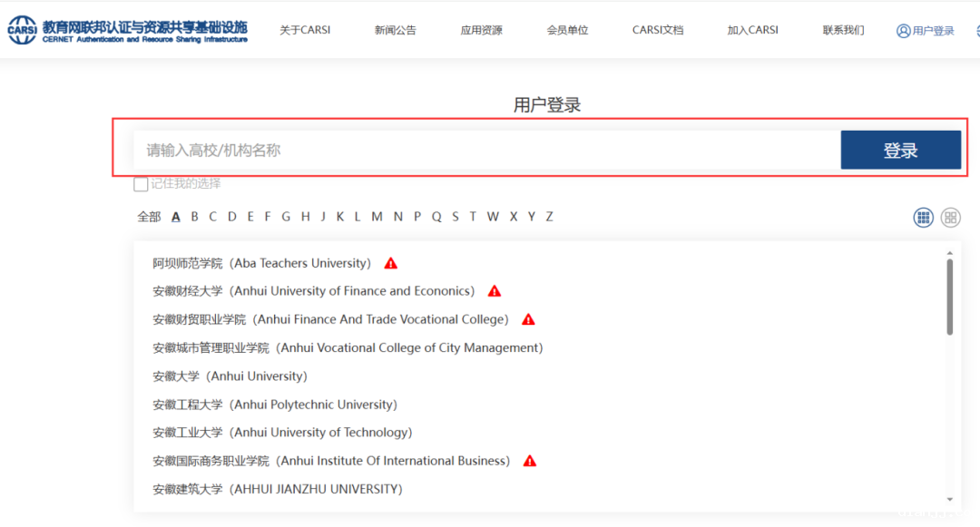Switch to compact grid view icon
The image size is (980, 527).
(x=923, y=218)
